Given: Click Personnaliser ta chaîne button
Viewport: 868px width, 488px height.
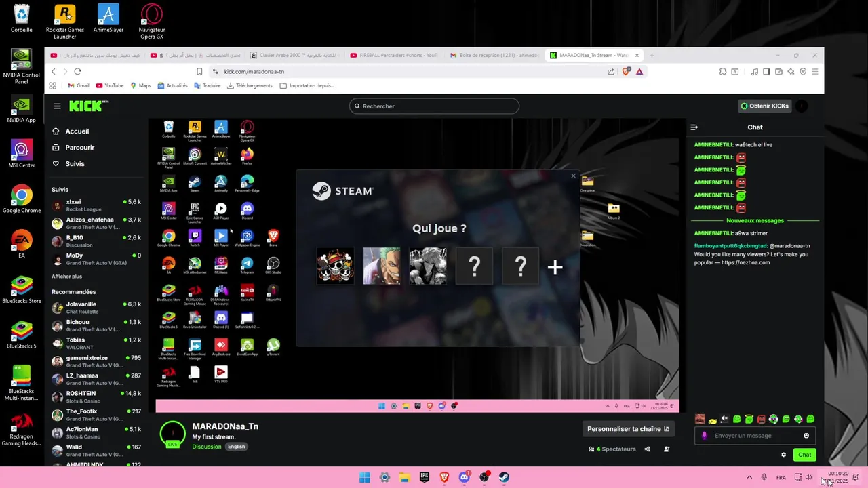Looking at the screenshot, I should coord(628,429).
